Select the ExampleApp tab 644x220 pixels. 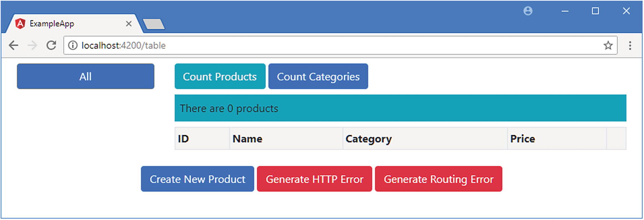click(x=67, y=24)
